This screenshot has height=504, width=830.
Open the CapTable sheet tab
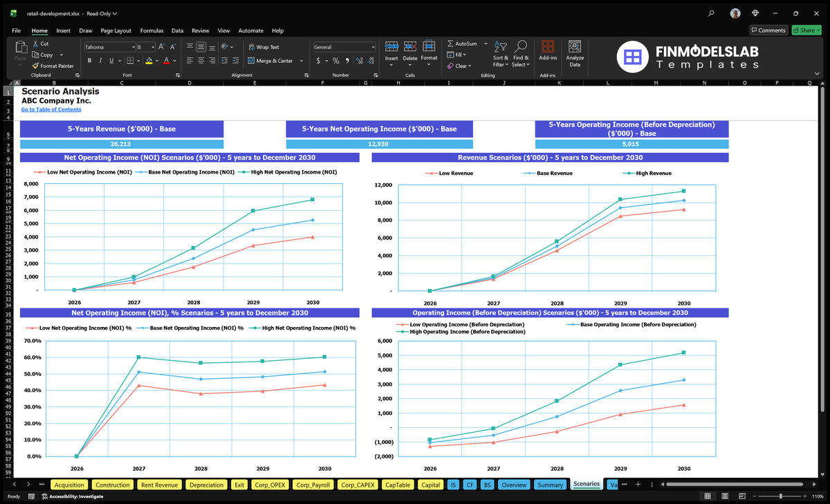[398, 485]
